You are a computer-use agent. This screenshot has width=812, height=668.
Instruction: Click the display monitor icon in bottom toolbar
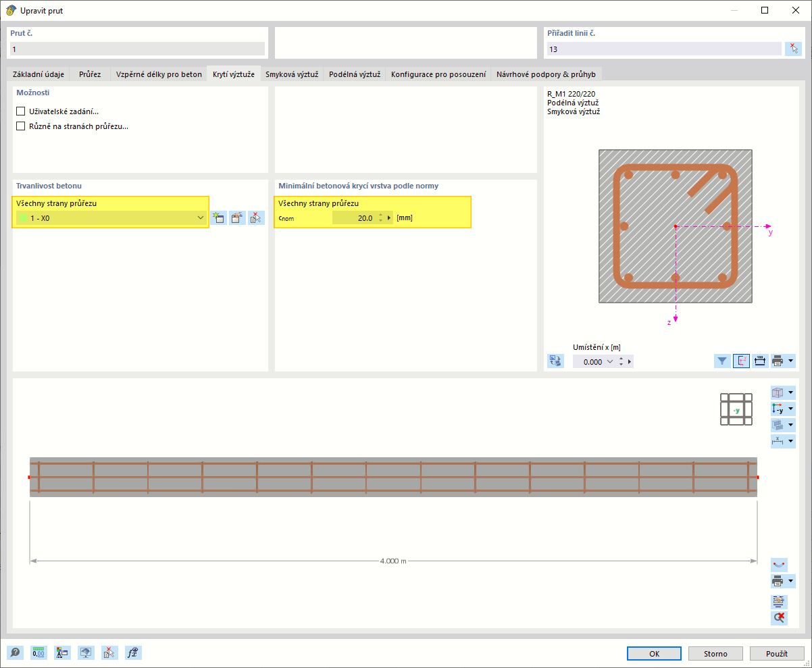point(86,652)
